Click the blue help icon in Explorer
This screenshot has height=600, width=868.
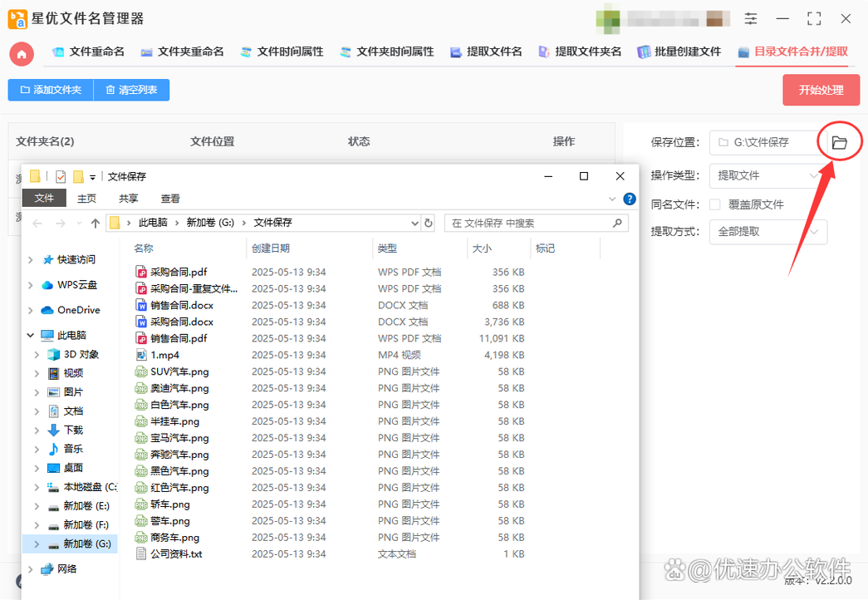point(630,199)
